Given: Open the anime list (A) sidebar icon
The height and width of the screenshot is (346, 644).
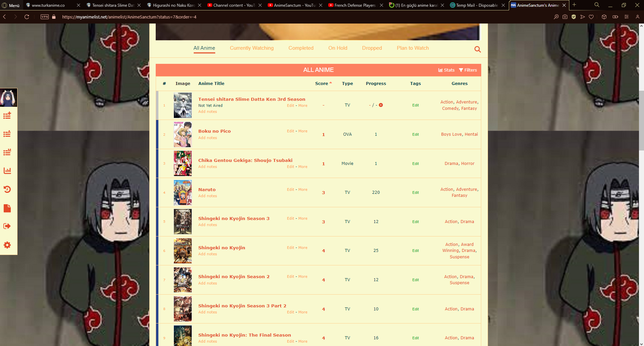Looking at the screenshot, I should [x=7, y=134].
